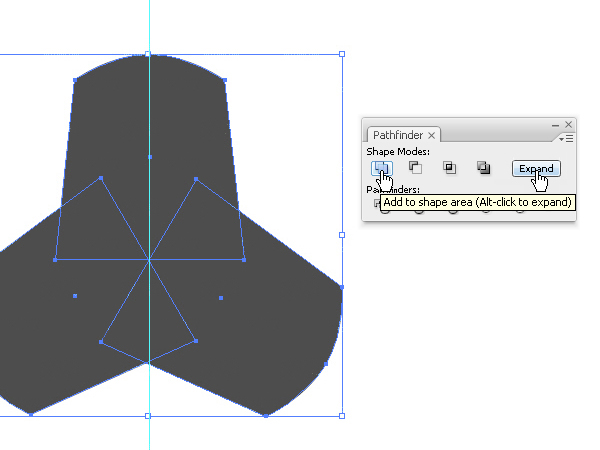Select top-left anchor point of upper arm
Screen dimensions: 600x450
coord(74,80)
